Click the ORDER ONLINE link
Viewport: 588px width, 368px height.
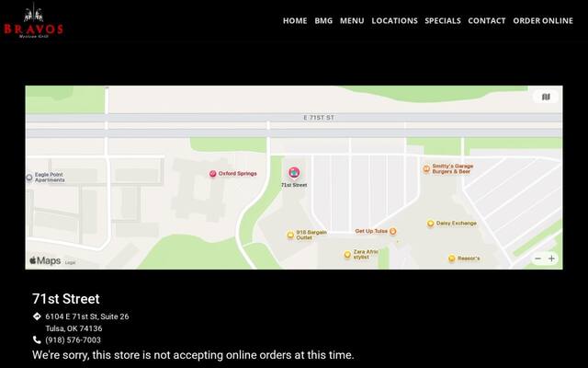point(543,21)
